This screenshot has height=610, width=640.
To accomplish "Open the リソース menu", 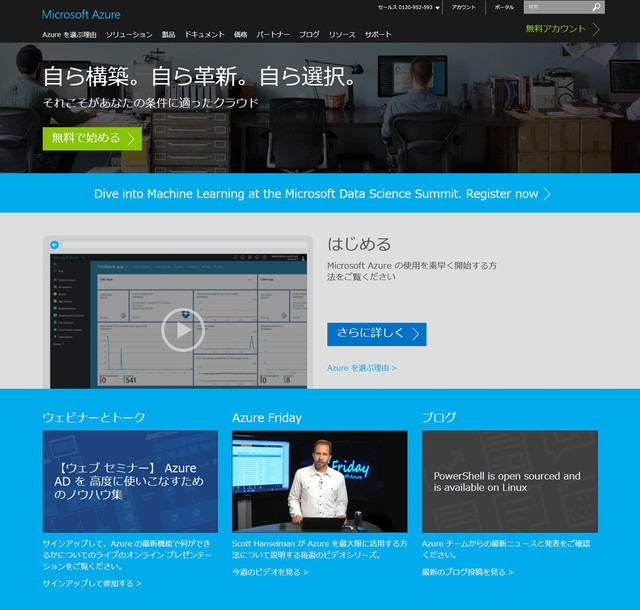I will pos(342,35).
